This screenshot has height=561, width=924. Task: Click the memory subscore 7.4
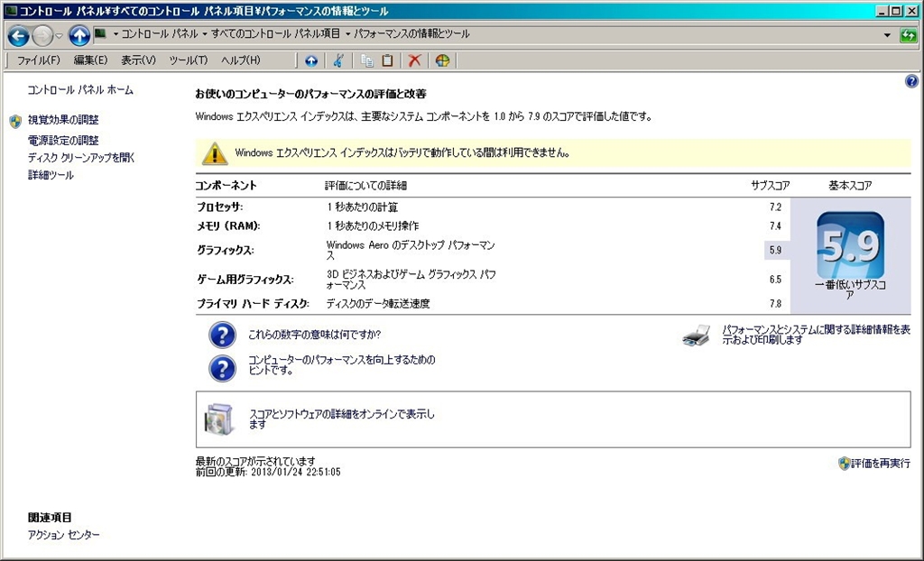pyautogui.click(x=775, y=226)
